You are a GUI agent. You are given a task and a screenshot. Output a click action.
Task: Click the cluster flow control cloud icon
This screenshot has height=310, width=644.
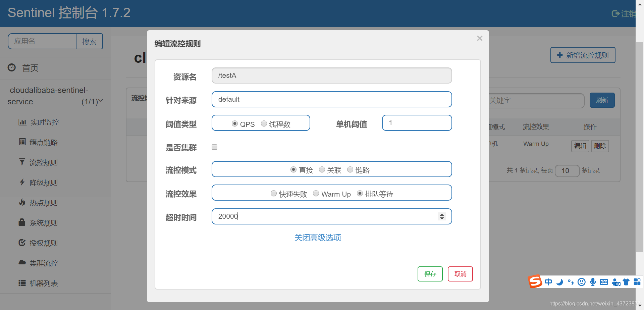[22, 262]
